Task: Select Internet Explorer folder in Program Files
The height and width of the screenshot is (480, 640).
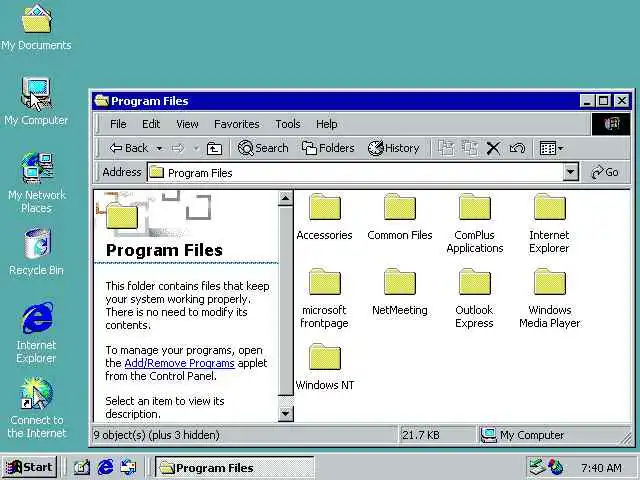Action: pos(549,223)
